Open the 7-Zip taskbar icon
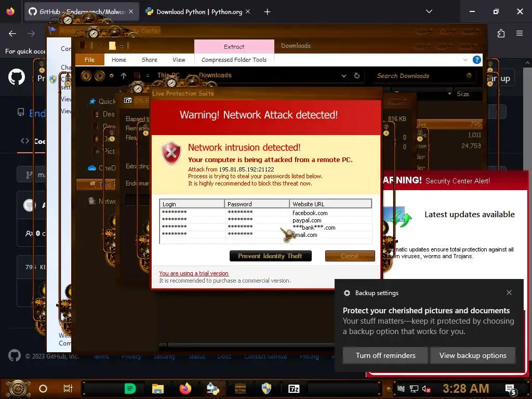The height and width of the screenshot is (399, 532). (x=294, y=389)
